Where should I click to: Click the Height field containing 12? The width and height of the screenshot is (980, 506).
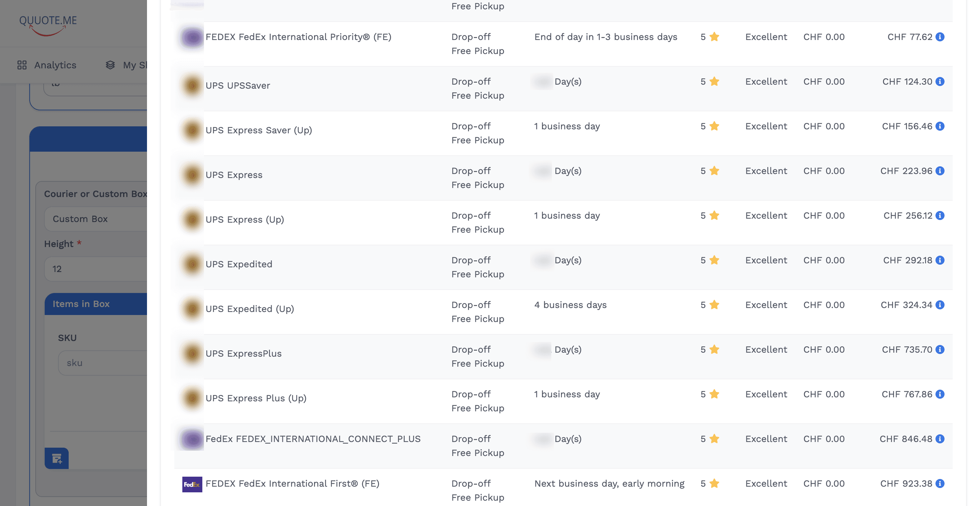(x=95, y=269)
